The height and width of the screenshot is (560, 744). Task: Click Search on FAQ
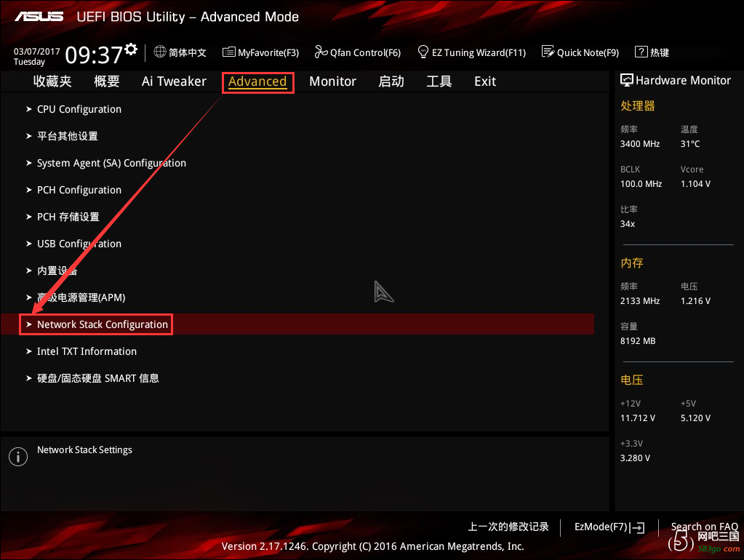pos(705,527)
